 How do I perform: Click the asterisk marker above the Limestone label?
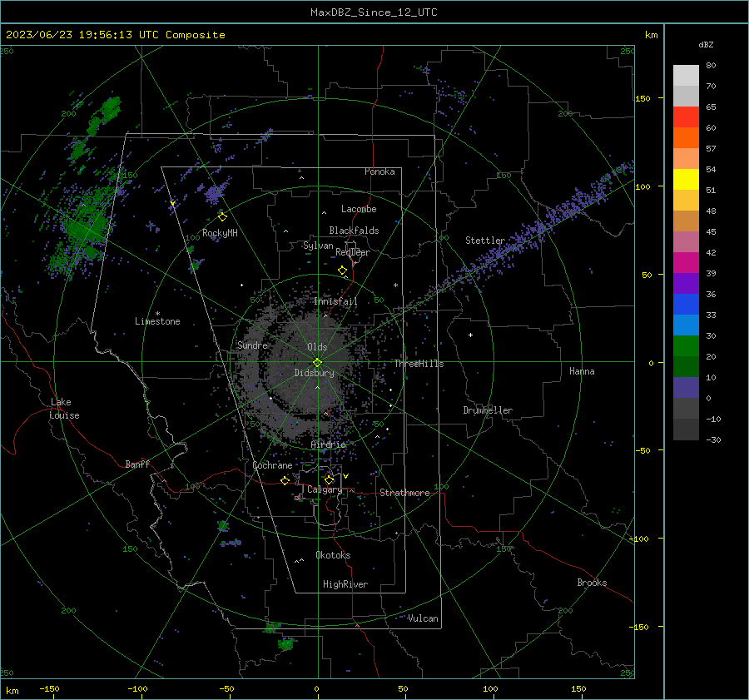(157, 314)
